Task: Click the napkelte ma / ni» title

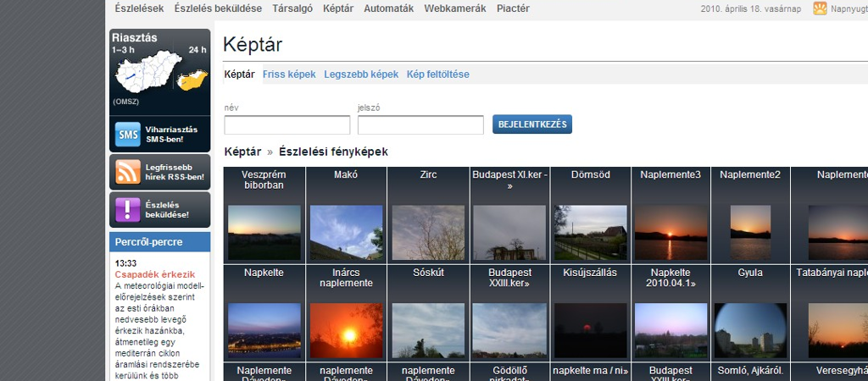Action: pos(591,371)
